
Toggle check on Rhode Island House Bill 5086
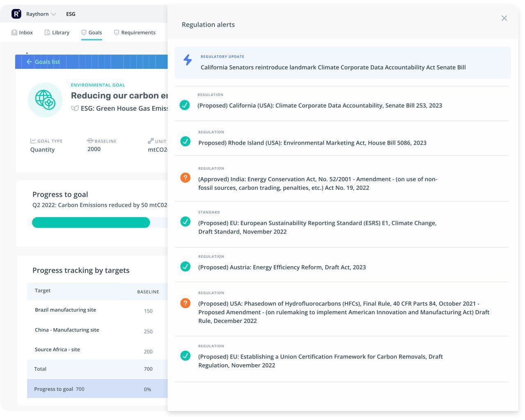185,141
